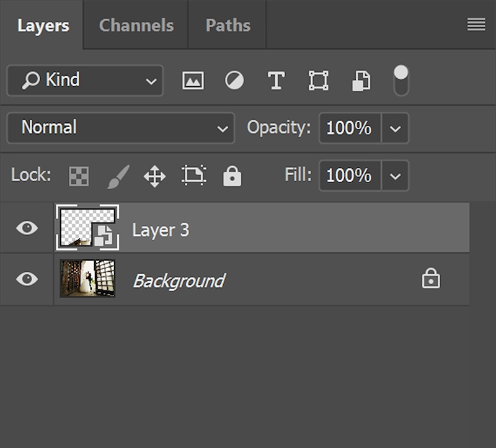Open the Kind filter dropdown
Screen dimensions: 496x448
pos(85,81)
